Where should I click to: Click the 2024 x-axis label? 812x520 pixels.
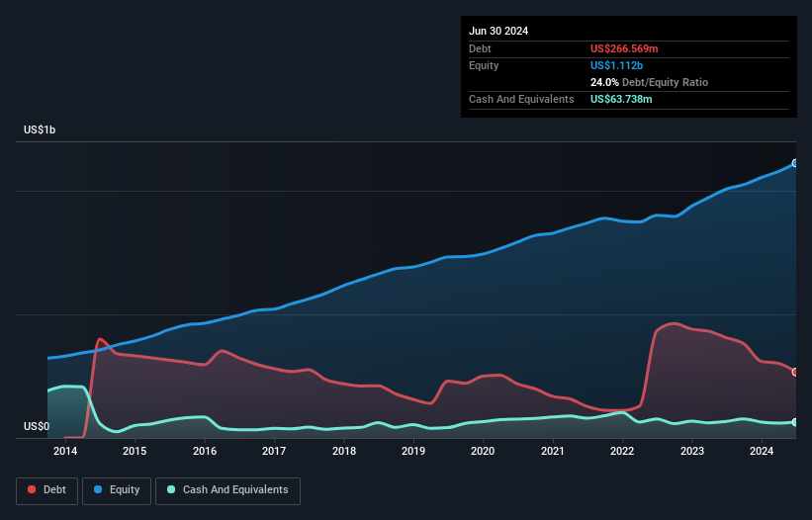(762, 451)
